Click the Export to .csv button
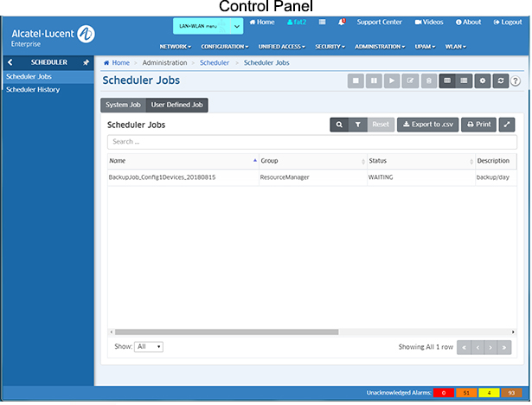The image size is (532, 405). (427, 125)
